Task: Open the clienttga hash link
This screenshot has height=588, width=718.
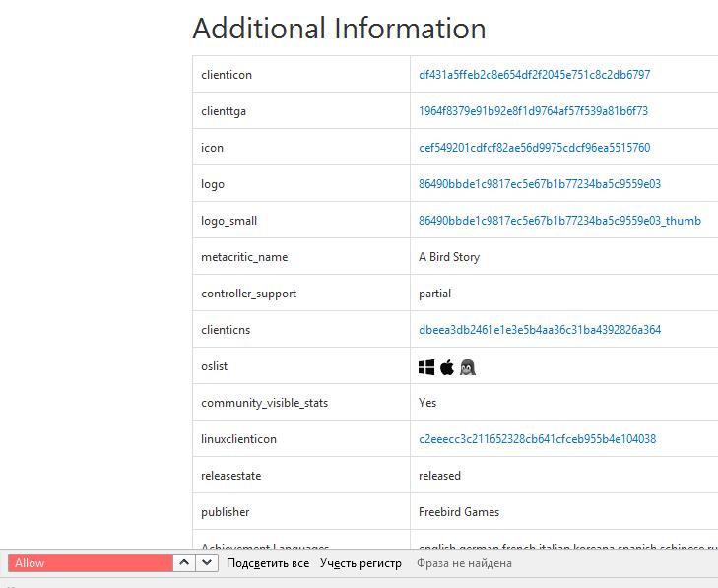Action: click(x=533, y=111)
